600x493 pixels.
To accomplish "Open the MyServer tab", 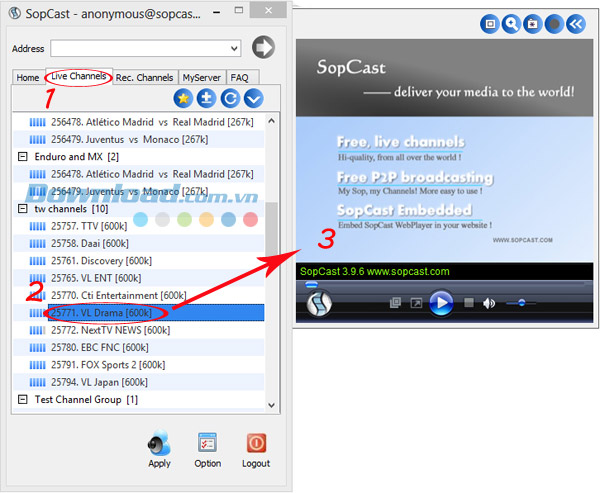I will [x=202, y=77].
